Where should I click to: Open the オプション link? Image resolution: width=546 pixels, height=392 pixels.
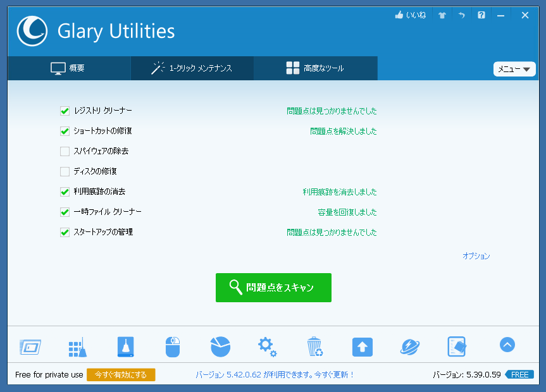pos(476,256)
